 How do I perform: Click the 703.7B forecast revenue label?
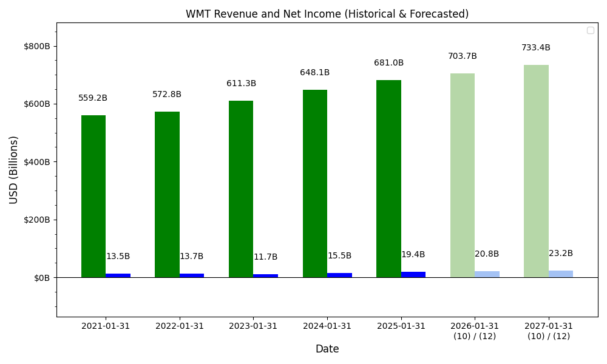coord(463,56)
